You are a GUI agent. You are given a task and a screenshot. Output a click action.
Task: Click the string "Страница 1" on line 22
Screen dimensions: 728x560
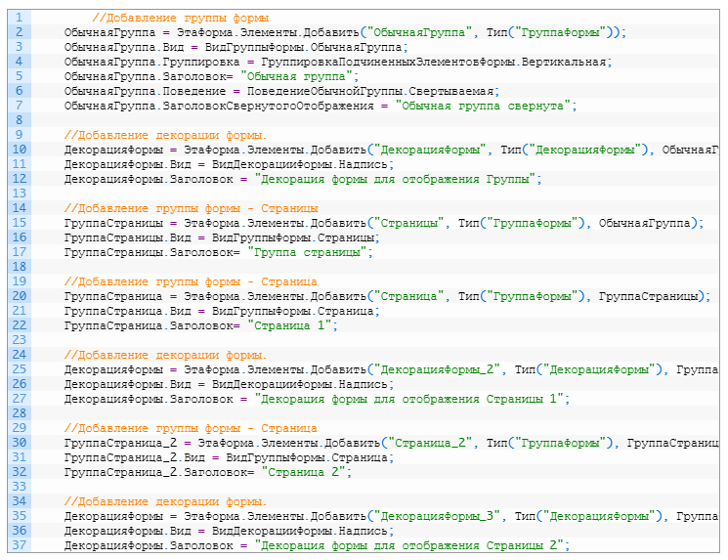point(289,326)
